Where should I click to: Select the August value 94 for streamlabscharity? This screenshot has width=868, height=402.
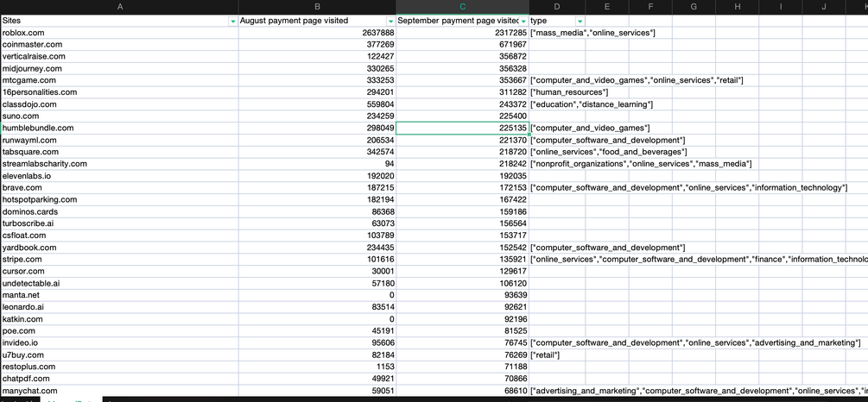tap(317, 164)
